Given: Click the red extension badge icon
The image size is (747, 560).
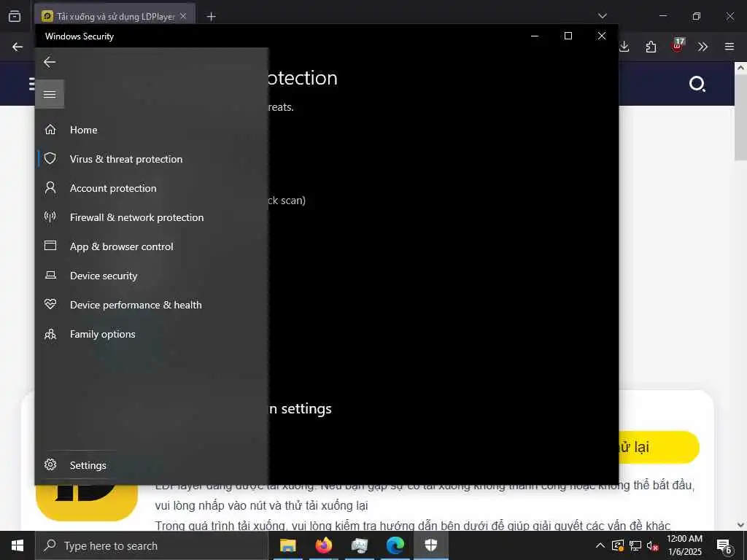Looking at the screenshot, I should pyautogui.click(x=678, y=46).
